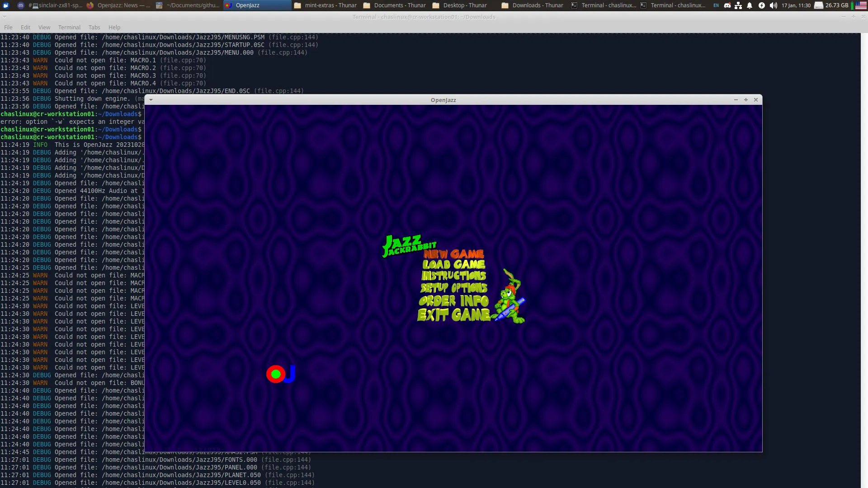This screenshot has height=488, width=868.
Task: Switch to the ~/Documents/github editor window
Action: [188, 5]
